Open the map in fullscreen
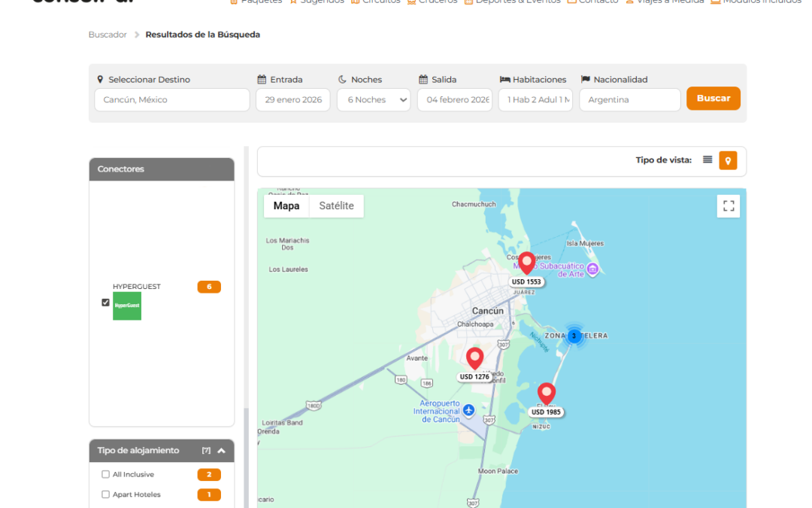812x508 pixels. 728,206
